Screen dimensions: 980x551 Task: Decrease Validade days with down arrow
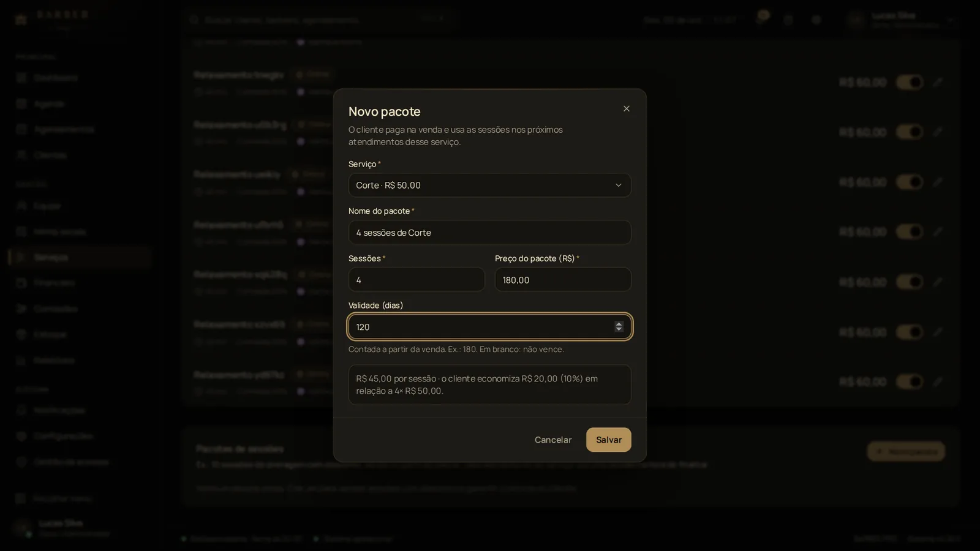(x=619, y=330)
